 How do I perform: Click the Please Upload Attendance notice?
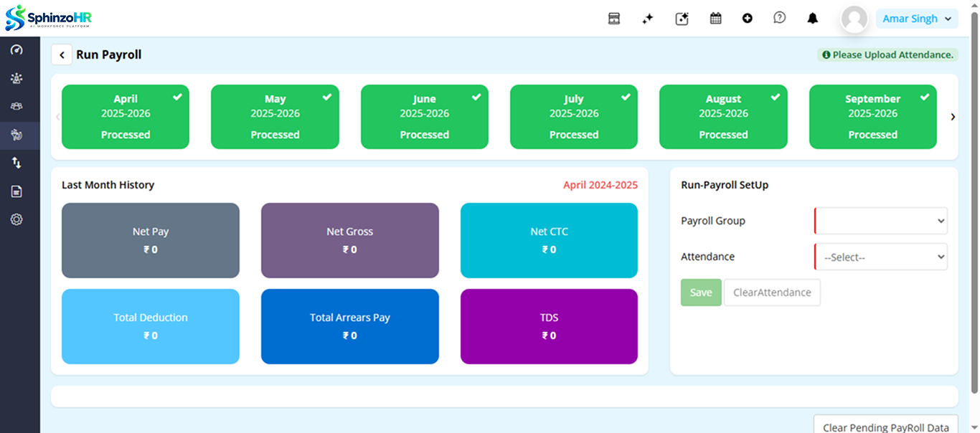888,54
